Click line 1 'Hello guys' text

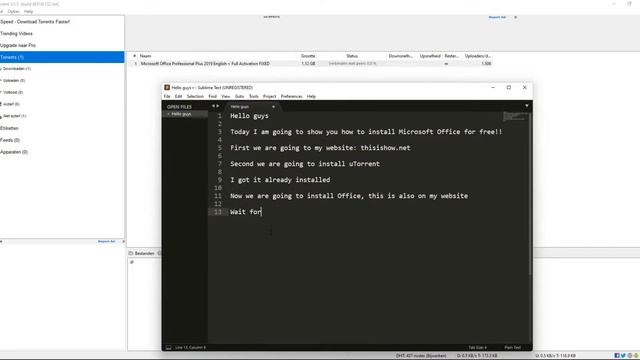[249, 116]
